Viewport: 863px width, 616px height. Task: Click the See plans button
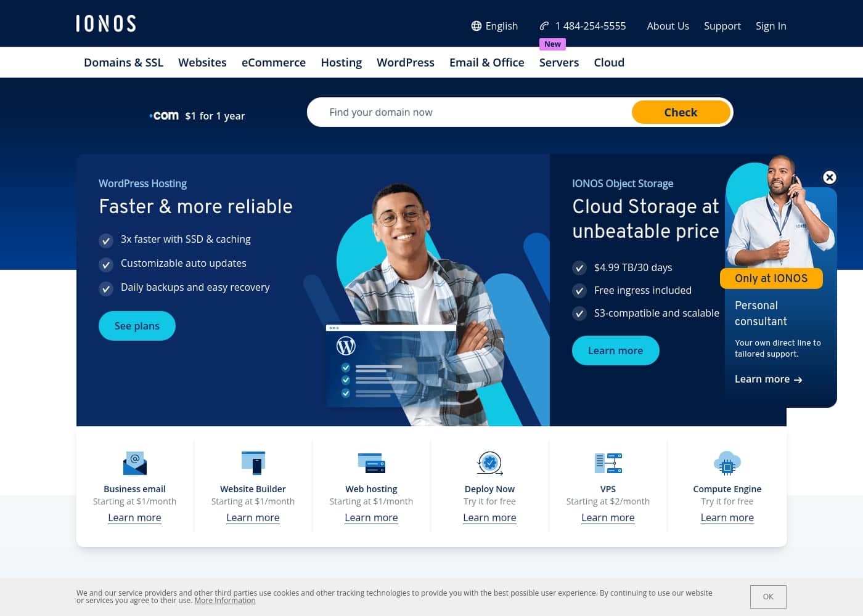(137, 326)
